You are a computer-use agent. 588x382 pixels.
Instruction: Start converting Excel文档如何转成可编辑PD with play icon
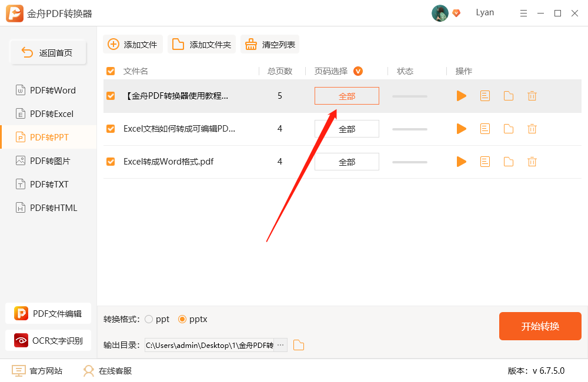tap(461, 129)
